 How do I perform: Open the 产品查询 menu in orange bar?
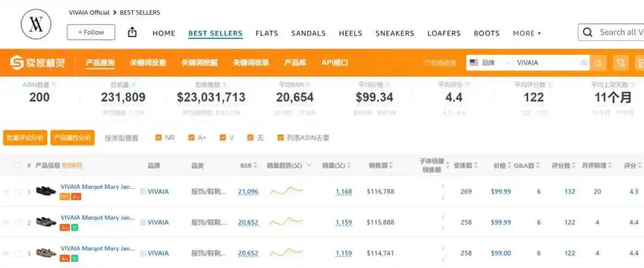(100, 63)
